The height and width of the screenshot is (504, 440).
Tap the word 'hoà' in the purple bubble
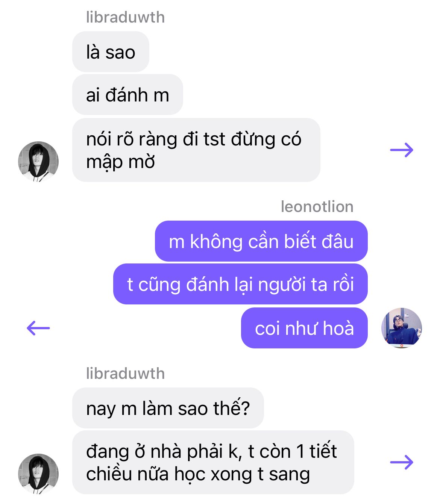point(338,328)
